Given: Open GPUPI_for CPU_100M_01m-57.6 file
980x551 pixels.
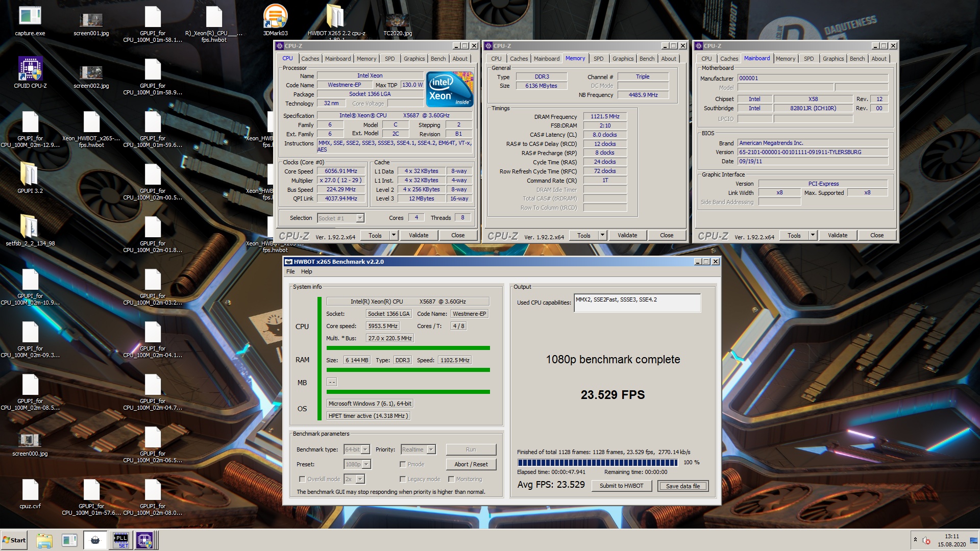Looking at the screenshot, I should pos(91,497).
